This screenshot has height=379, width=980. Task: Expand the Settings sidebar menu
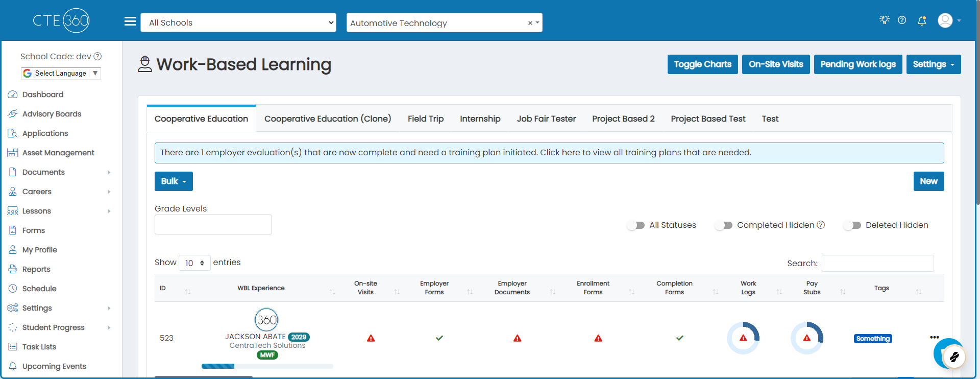(x=61, y=308)
